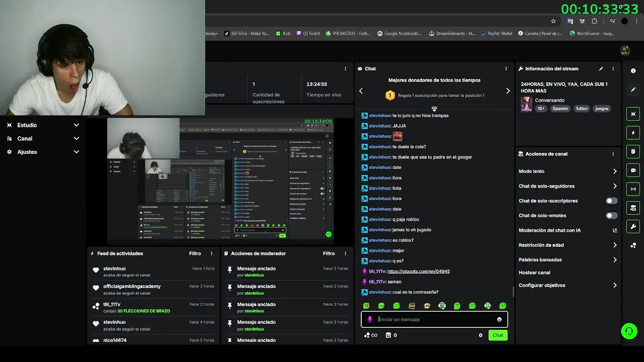644x362 pixels.
Task: Open the green headset support button
Action: click(x=629, y=331)
